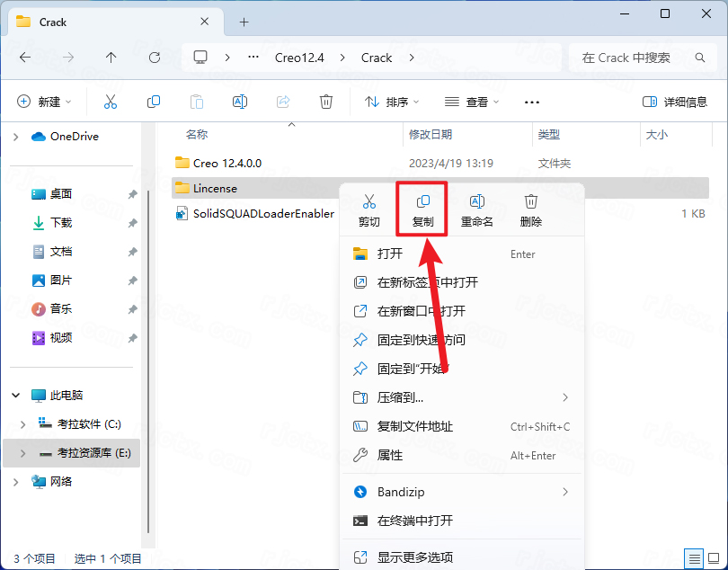
Task: Unpin 文档 from quick access
Action: pyautogui.click(x=133, y=252)
